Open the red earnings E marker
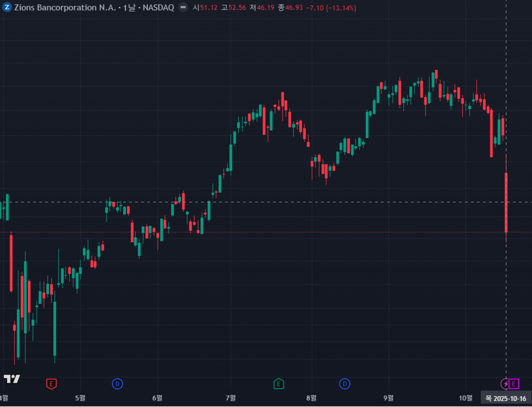The image size is (532, 407). coord(51,384)
